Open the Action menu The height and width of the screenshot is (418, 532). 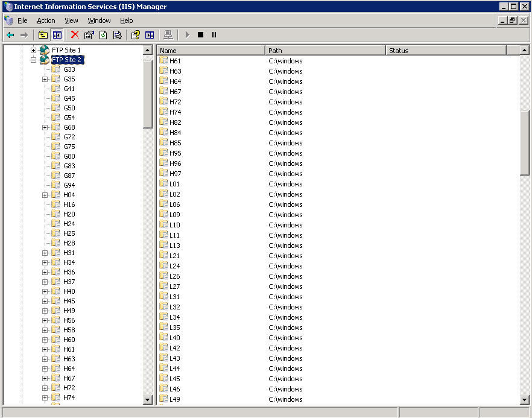click(46, 21)
